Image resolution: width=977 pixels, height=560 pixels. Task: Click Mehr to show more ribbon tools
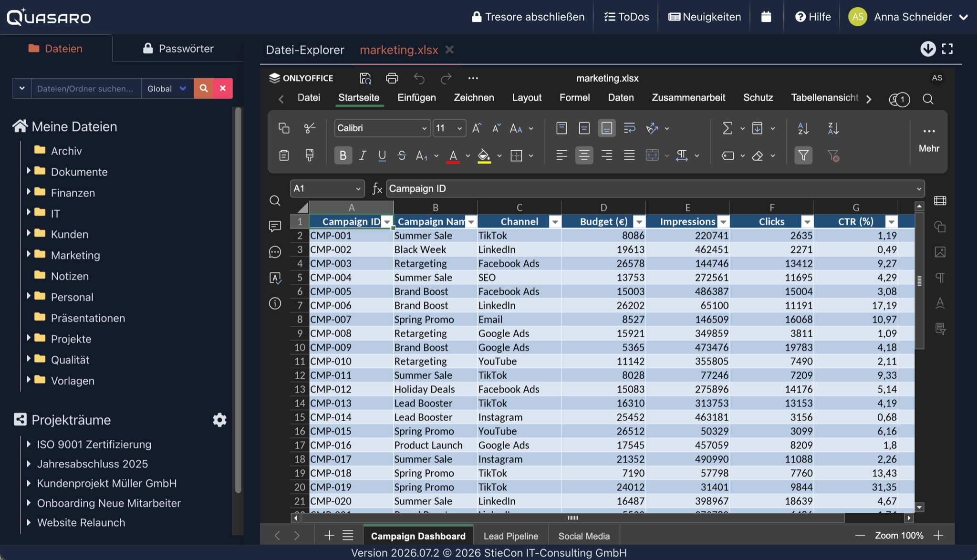[x=929, y=139]
